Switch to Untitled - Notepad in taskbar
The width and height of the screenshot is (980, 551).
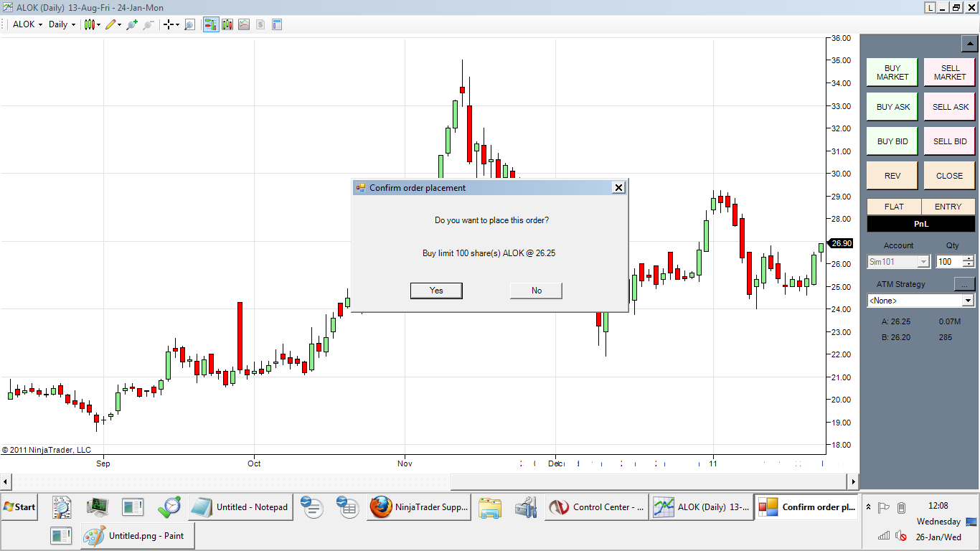click(240, 507)
